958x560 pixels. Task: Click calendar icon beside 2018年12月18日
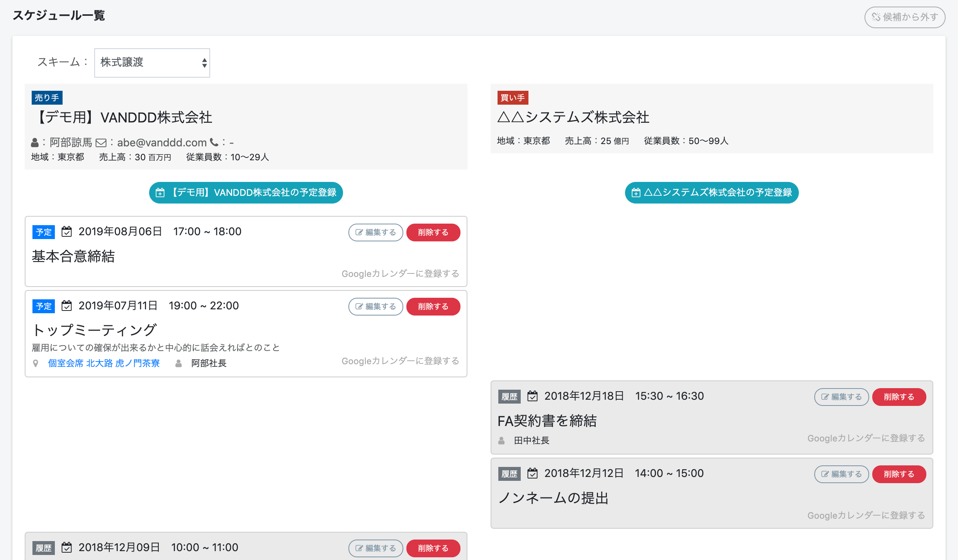[533, 396]
